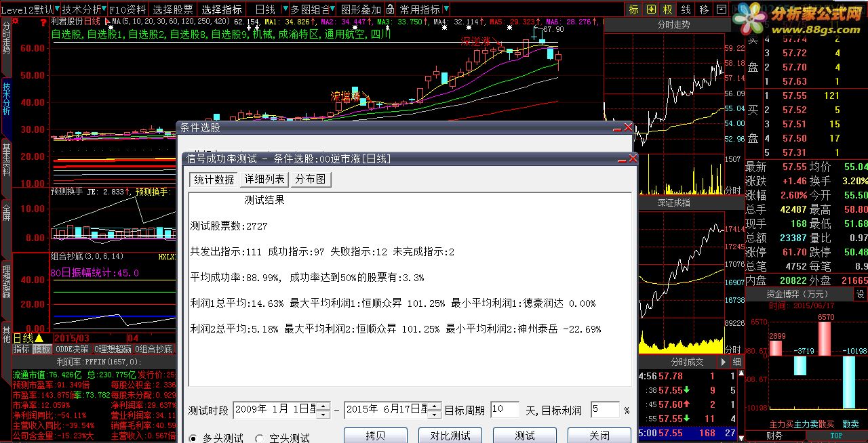This screenshot has width=868, height=443.
Task: Click the start date stepper arrows
Action: tap(323, 410)
